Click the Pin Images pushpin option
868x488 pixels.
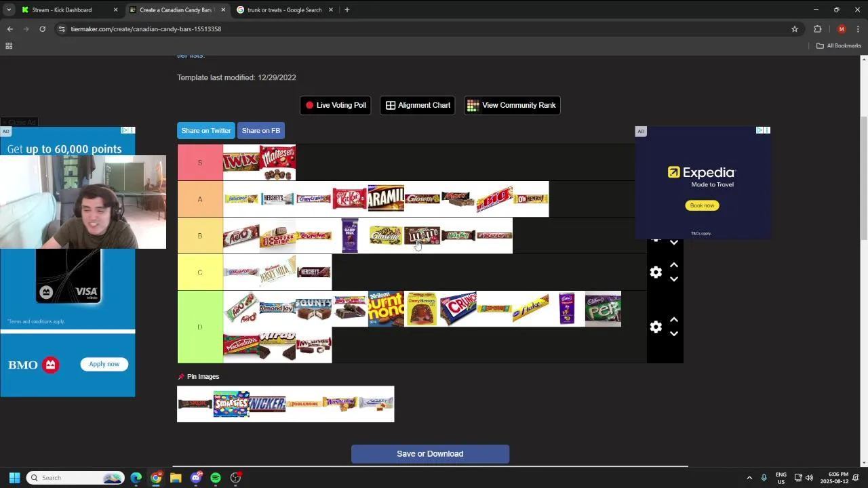(199, 376)
